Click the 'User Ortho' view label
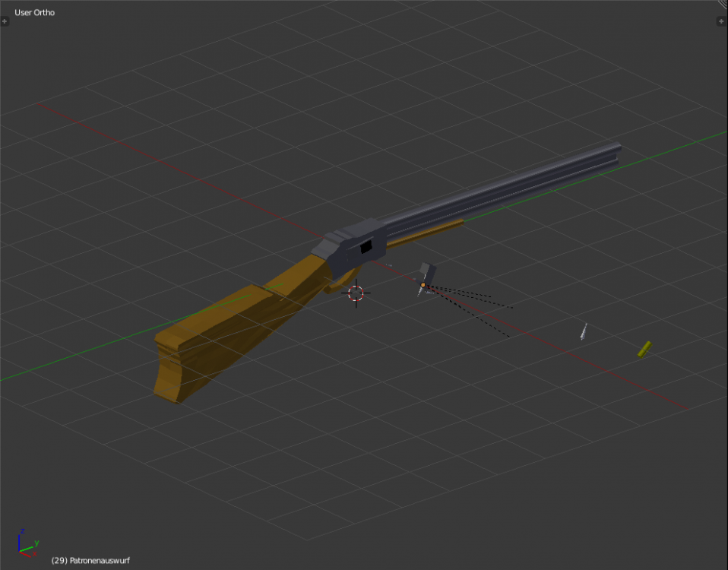The image size is (728, 570). tap(34, 12)
